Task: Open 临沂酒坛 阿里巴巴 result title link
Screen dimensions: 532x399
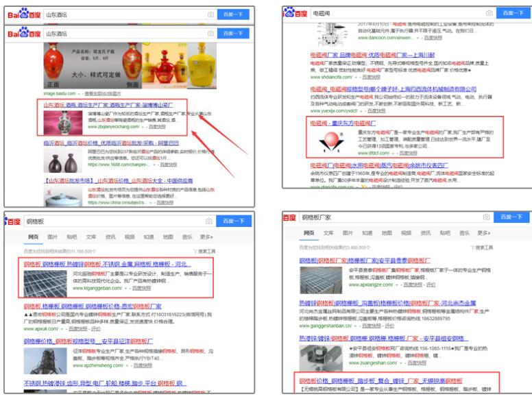Action: click(111, 143)
